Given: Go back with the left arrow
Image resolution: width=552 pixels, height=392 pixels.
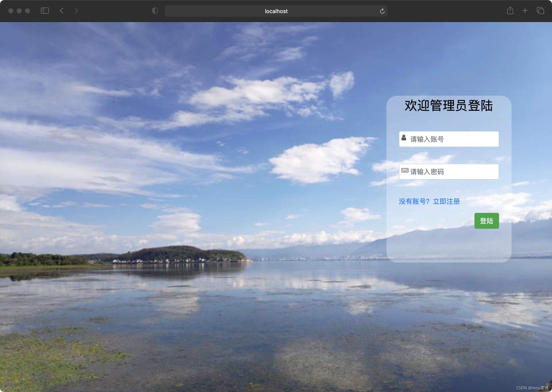Looking at the screenshot, I should pyautogui.click(x=61, y=11).
